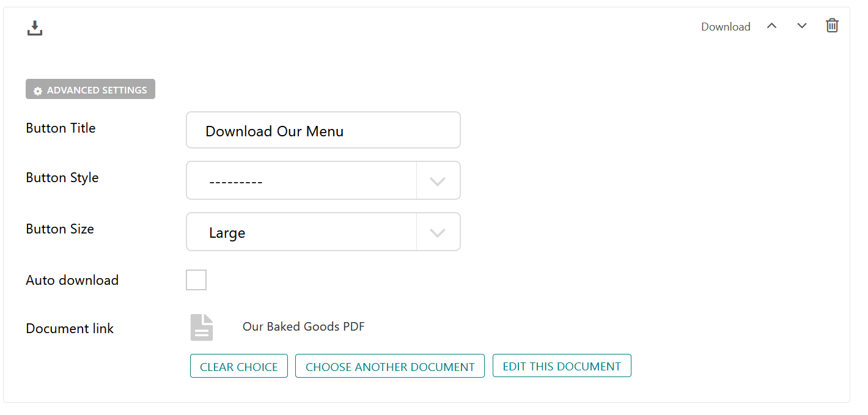The height and width of the screenshot is (415, 868).
Task: Click Choose Another Document
Action: point(390,367)
